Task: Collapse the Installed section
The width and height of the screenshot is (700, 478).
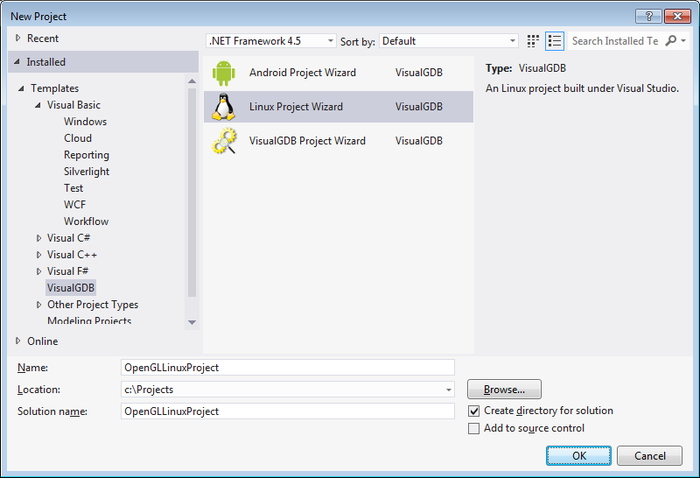Action: pyautogui.click(x=17, y=62)
